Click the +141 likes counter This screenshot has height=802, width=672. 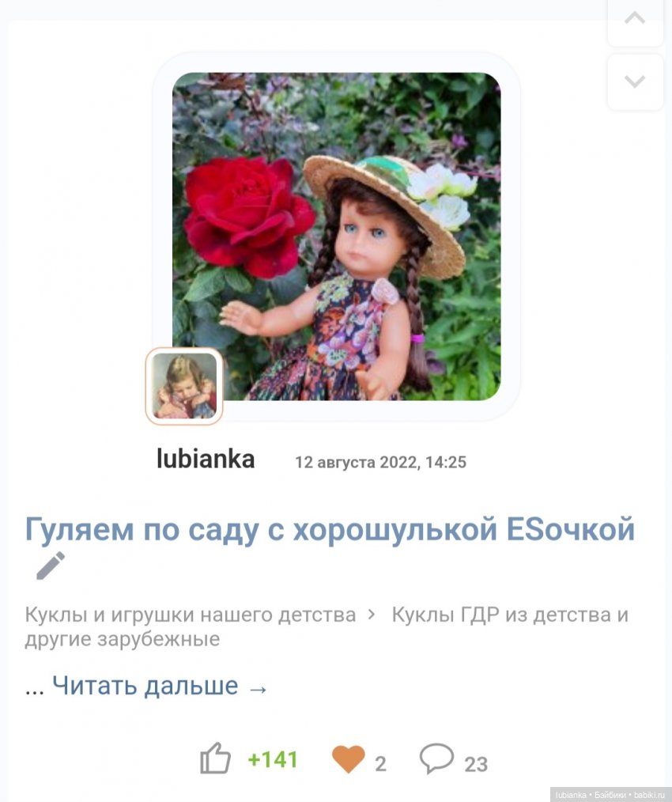click(x=273, y=760)
